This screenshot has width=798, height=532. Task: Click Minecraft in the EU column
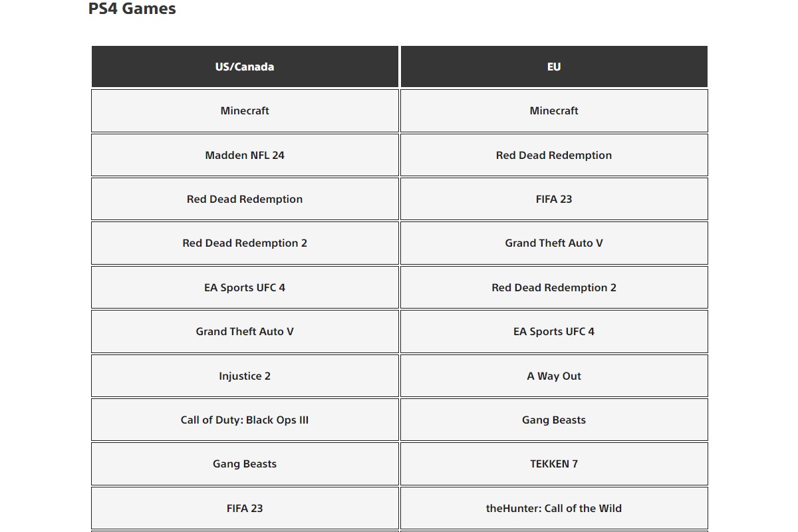click(554, 111)
